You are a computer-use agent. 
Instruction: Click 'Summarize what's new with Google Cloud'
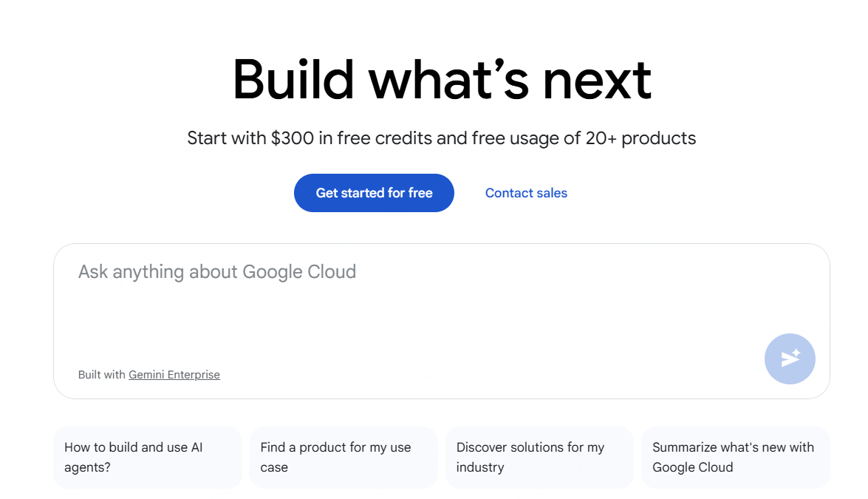pos(735,457)
